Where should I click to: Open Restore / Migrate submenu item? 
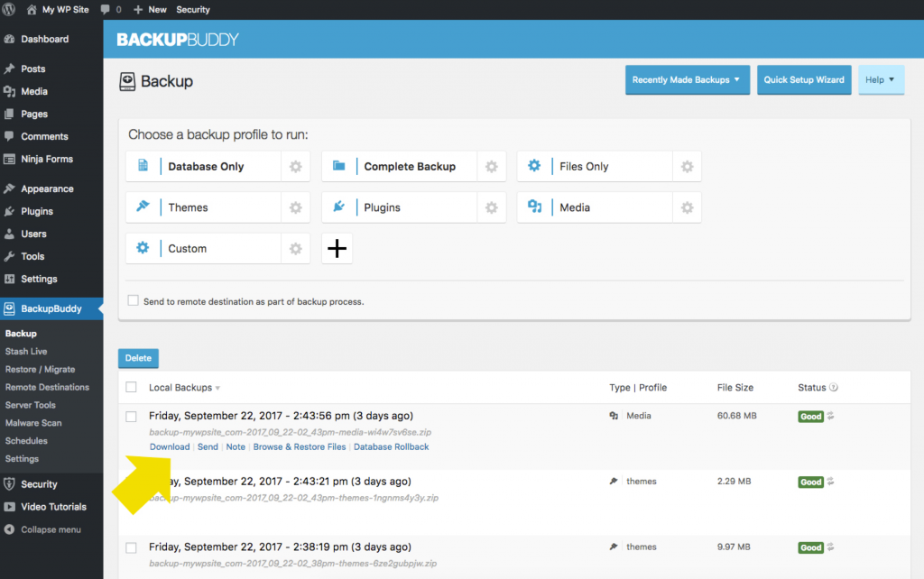coord(40,369)
